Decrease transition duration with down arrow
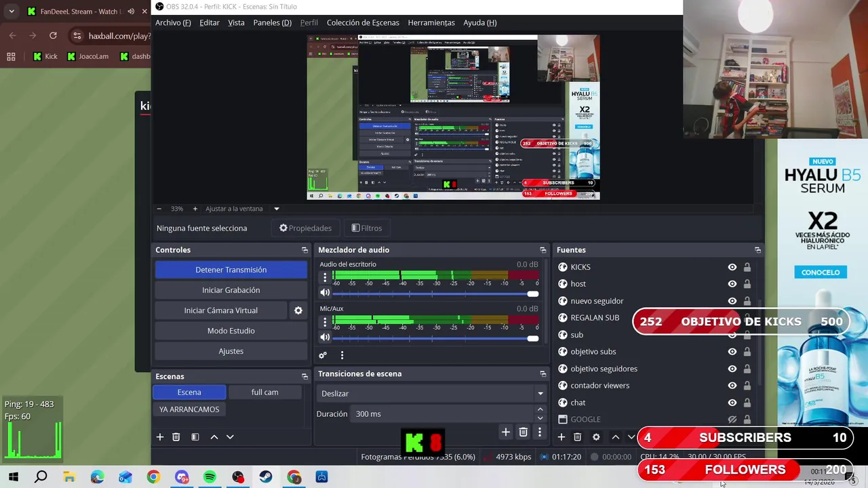Viewport: 868px width, 488px height. coord(540,418)
